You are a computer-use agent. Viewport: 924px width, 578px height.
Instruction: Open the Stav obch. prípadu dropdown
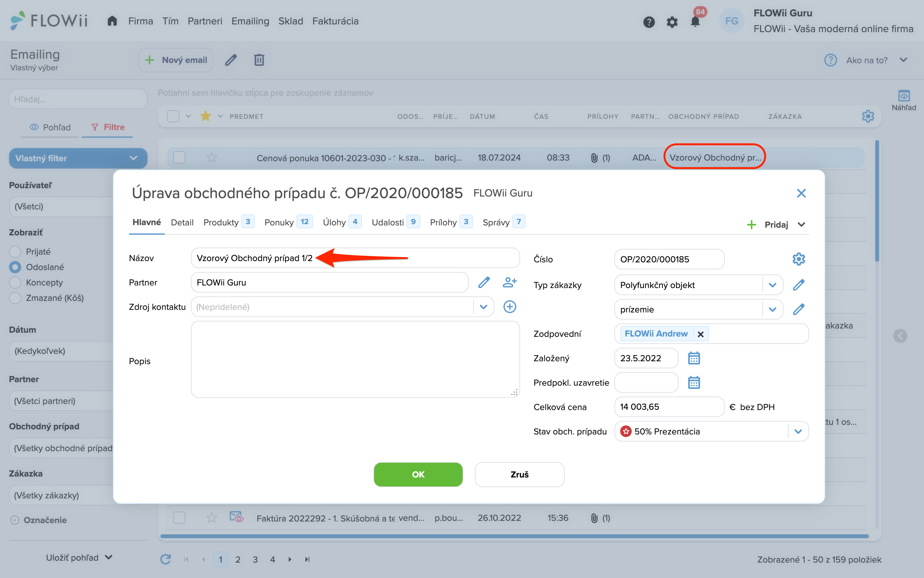click(x=798, y=432)
